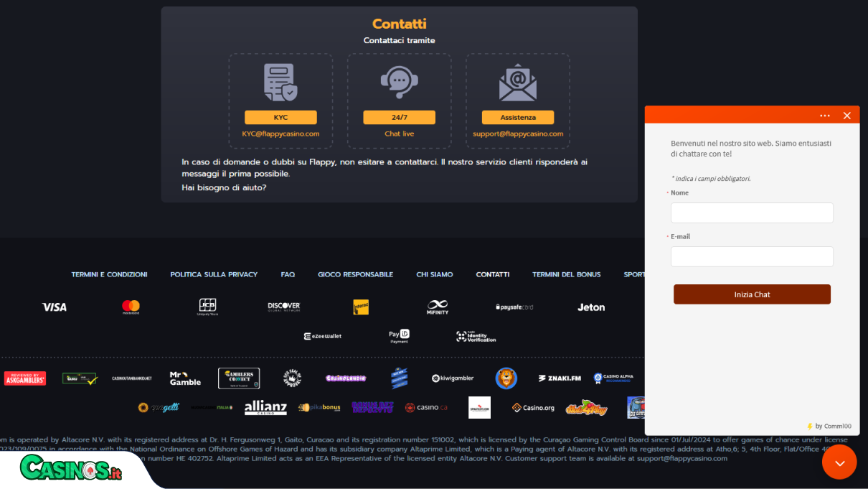Screen dimensions: 868x489
Task: Focus the Nome input field
Action: (752, 213)
